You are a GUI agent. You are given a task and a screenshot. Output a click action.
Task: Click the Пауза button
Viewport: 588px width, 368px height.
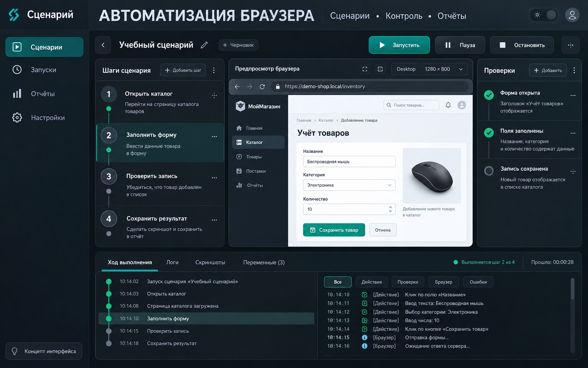[460, 45]
